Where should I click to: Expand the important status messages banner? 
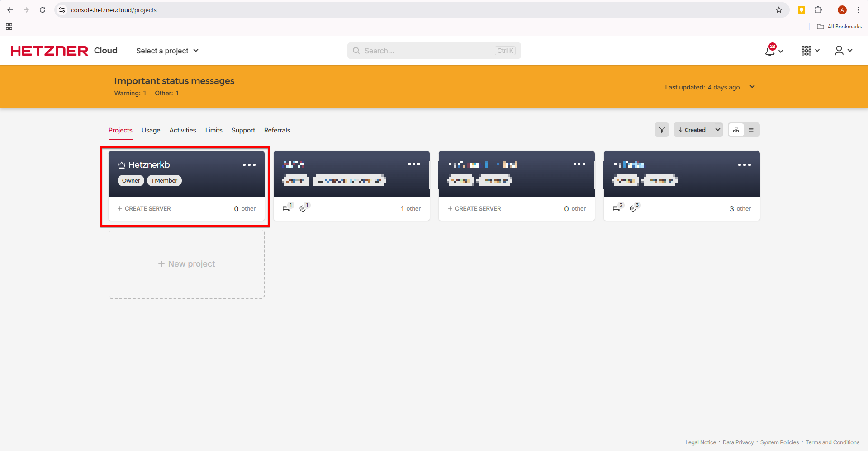coord(752,87)
